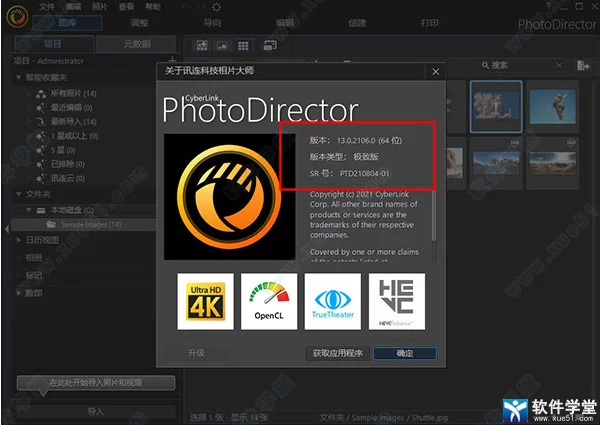Click the 获取应用程序 button
Screen dimensions: 600x425
coord(338,353)
